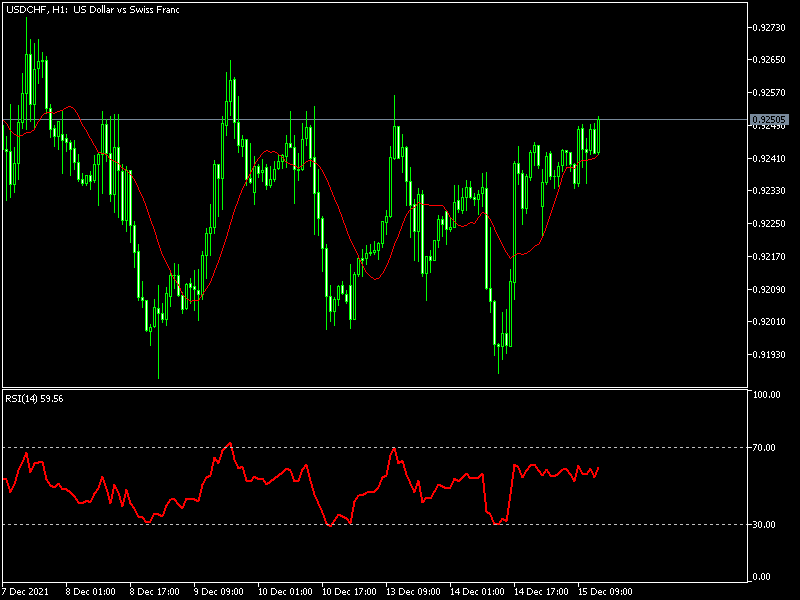Click the USDCHF, H1 chart title
This screenshot has height=600, width=800.
[92, 10]
